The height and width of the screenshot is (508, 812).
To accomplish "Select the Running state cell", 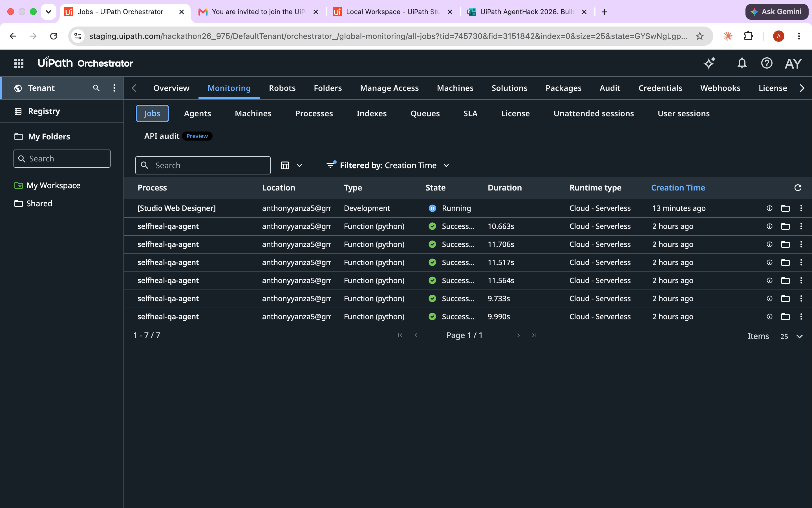I will pyautogui.click(x=450, y=208).
